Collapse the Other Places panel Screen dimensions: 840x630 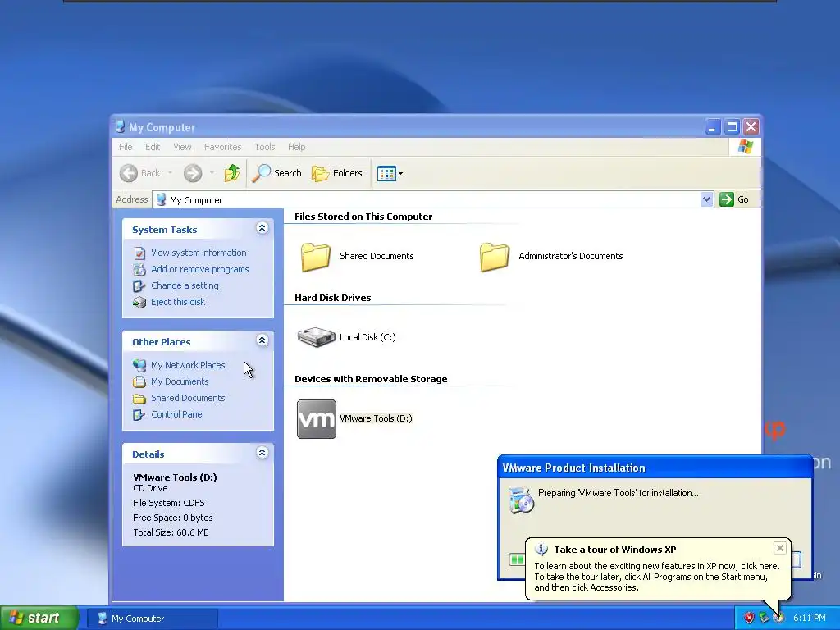262,340
